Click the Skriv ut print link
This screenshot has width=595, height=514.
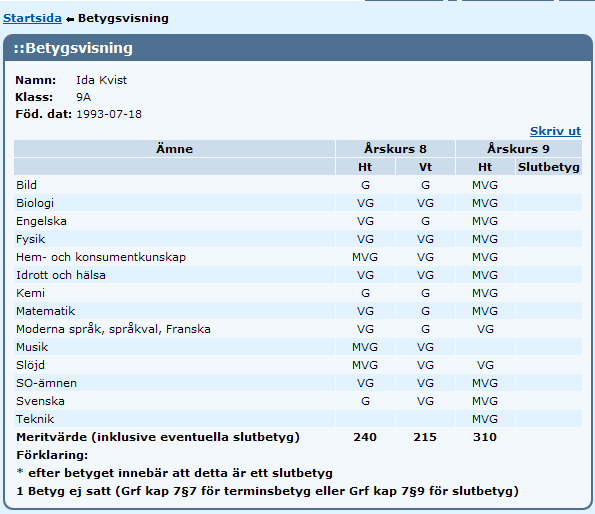point(555,131)
